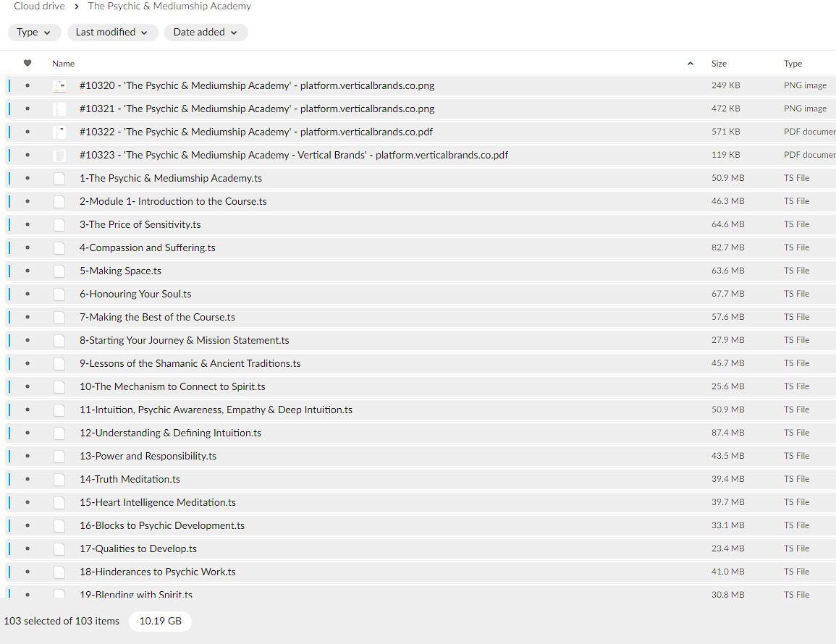Screen dimensions: 836x644
Task: Expand the Last modified filter dropdown
Action: (x=112, y=33)
